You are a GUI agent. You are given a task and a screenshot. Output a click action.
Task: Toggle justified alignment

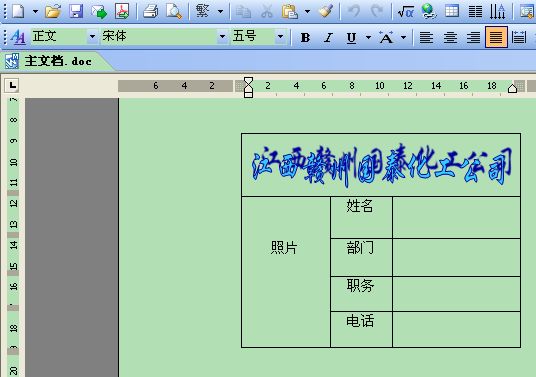(x=496, y=37)
